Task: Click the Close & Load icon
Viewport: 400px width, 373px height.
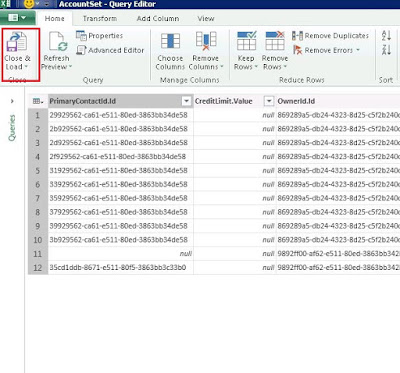Action: tap(17, 41)
